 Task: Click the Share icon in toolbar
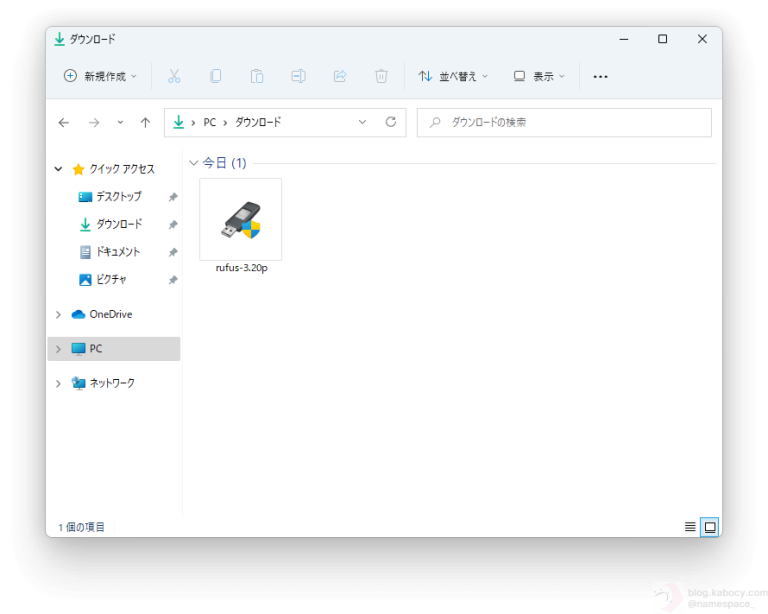339,76
